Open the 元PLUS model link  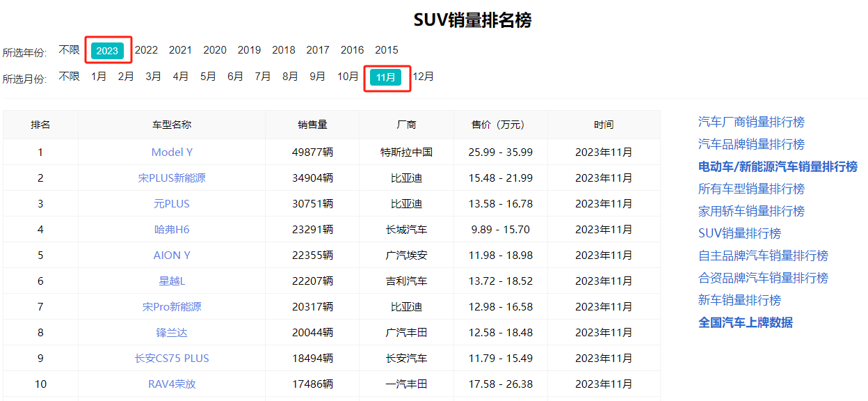point(171,203)
